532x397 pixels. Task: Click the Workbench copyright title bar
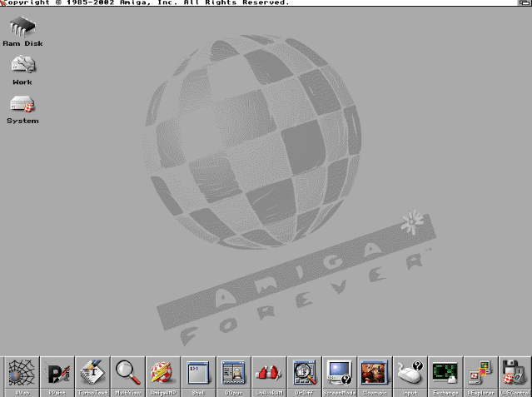[259, 2]
